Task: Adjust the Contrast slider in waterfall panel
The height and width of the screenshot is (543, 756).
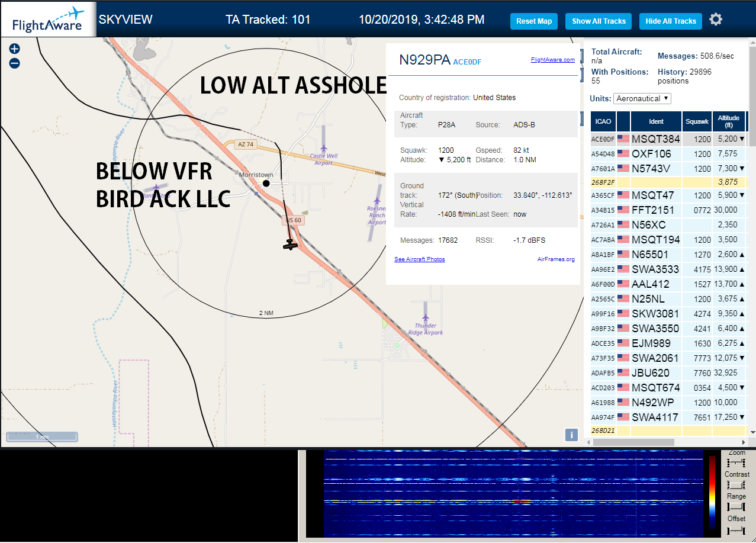Action: [736, 485]
